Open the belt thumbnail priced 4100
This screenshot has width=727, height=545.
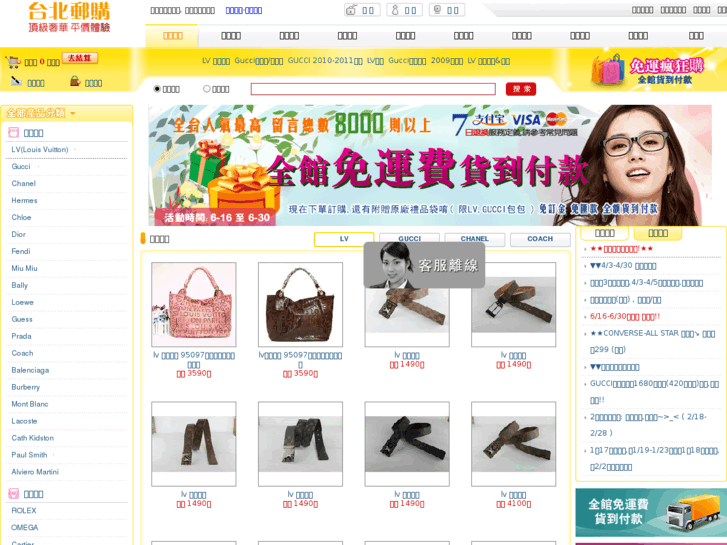(514, 444)
